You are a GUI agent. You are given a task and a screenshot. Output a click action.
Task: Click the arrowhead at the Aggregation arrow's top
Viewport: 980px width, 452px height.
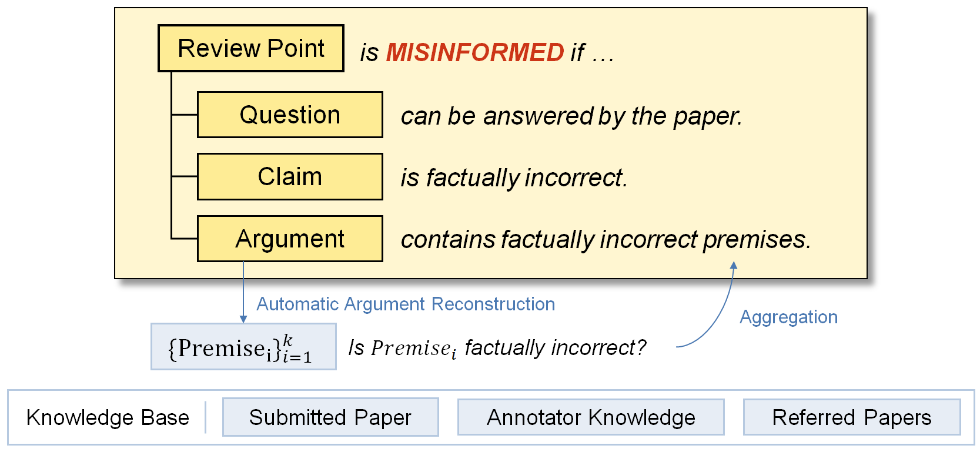tap(733, 266)
